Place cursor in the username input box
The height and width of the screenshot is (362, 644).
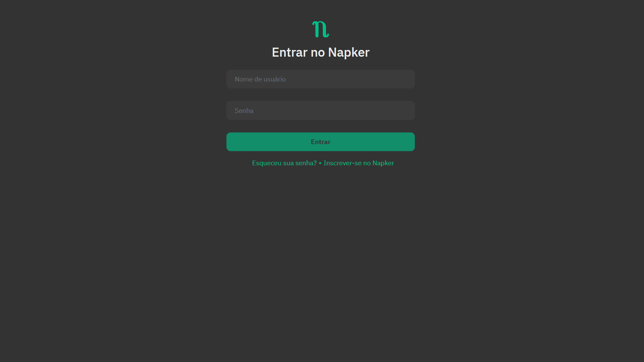pyautogui.click(x=321, y=79)
